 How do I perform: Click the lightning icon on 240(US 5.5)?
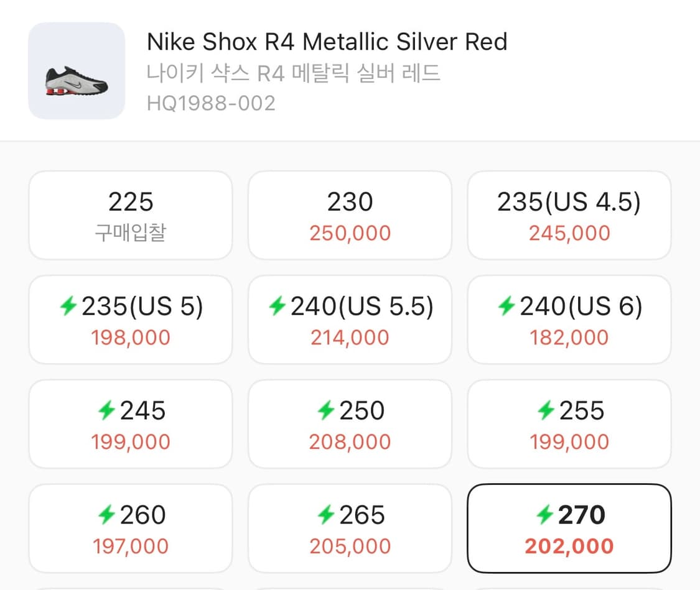[277, 306]
